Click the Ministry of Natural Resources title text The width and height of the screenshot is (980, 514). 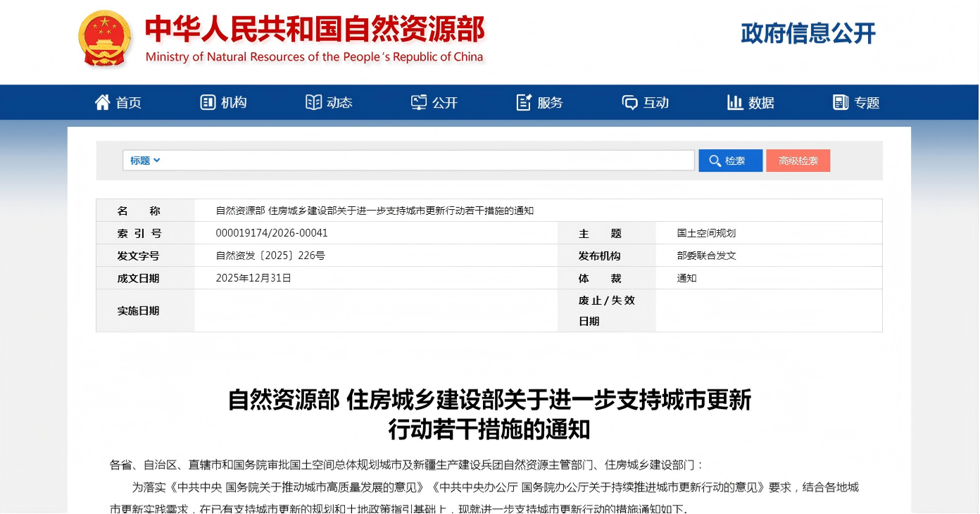[312, 32]
